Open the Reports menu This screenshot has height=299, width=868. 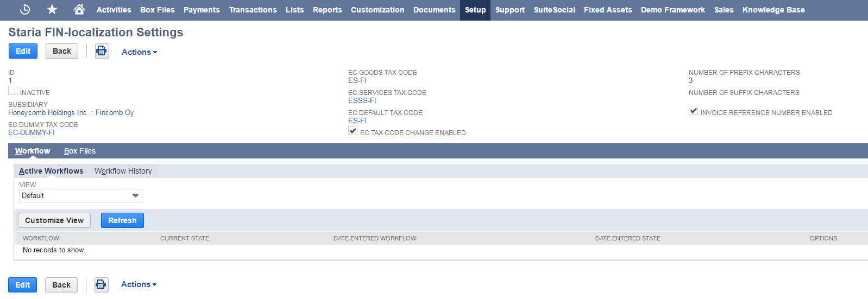click(x=328, y=10)
